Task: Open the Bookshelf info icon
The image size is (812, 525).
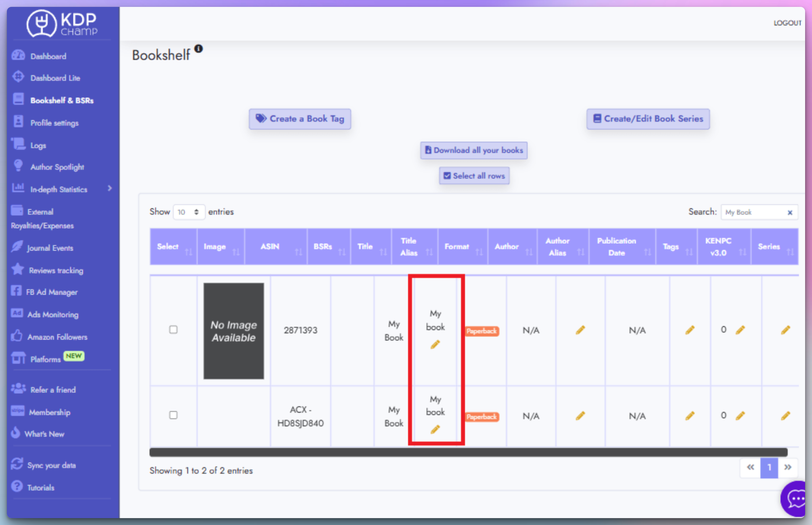Action: pos(199,49)
